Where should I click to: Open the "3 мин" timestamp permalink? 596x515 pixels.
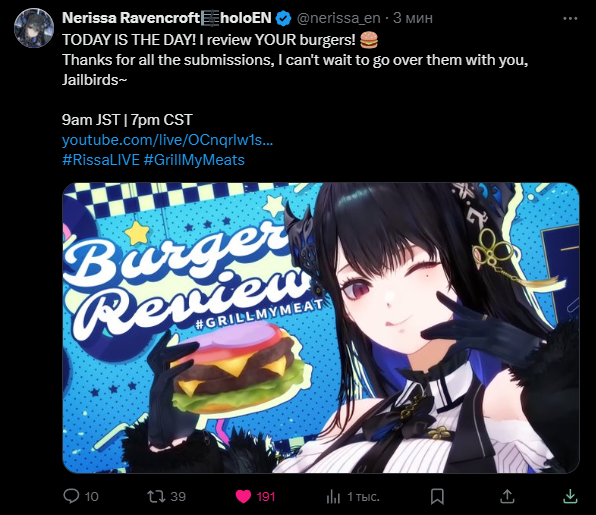413,18
